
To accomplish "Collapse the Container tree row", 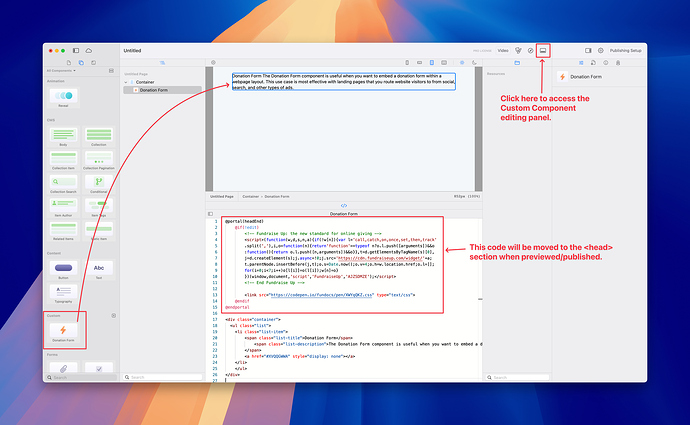I will pyautogui.click(x=126, y=82).
